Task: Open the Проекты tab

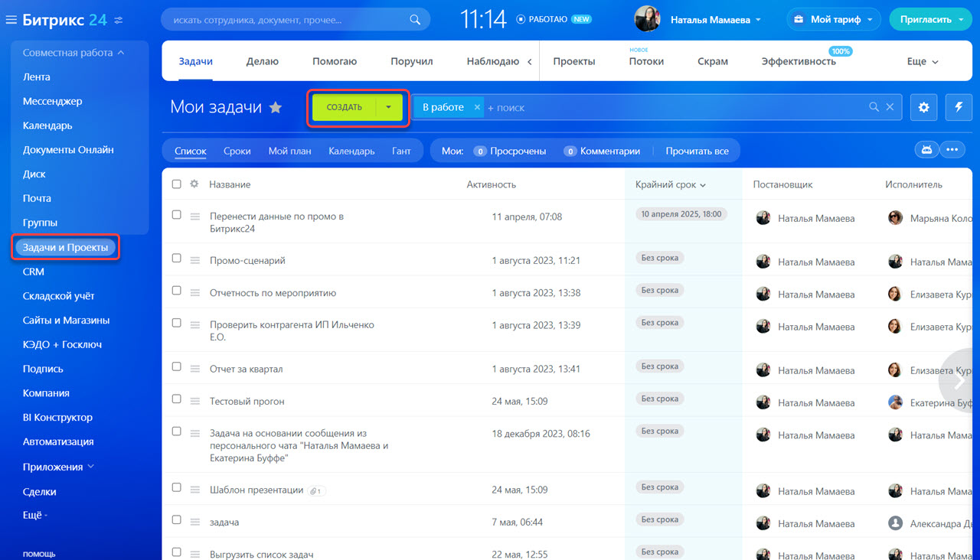Action: point(574,61)
